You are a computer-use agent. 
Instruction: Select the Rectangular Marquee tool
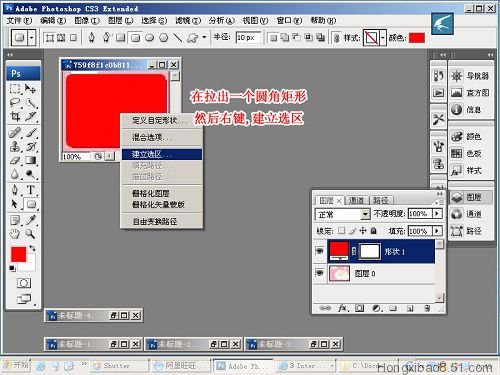click(15, 89)
